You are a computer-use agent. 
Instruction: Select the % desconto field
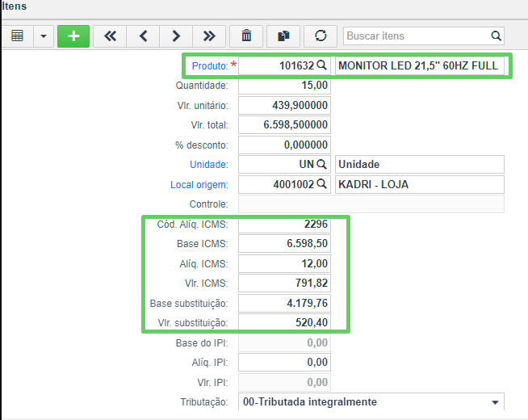click(284, 145)
